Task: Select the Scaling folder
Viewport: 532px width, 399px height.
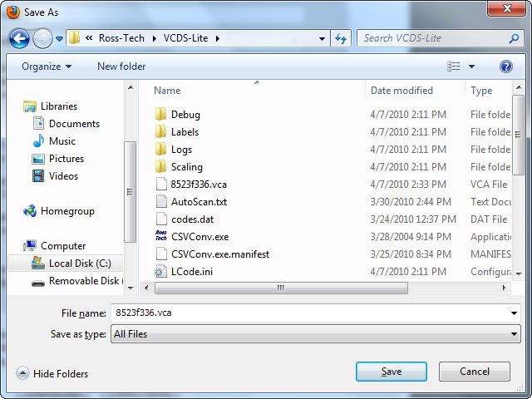Action: pyautogui.click(x=186, y=167)
